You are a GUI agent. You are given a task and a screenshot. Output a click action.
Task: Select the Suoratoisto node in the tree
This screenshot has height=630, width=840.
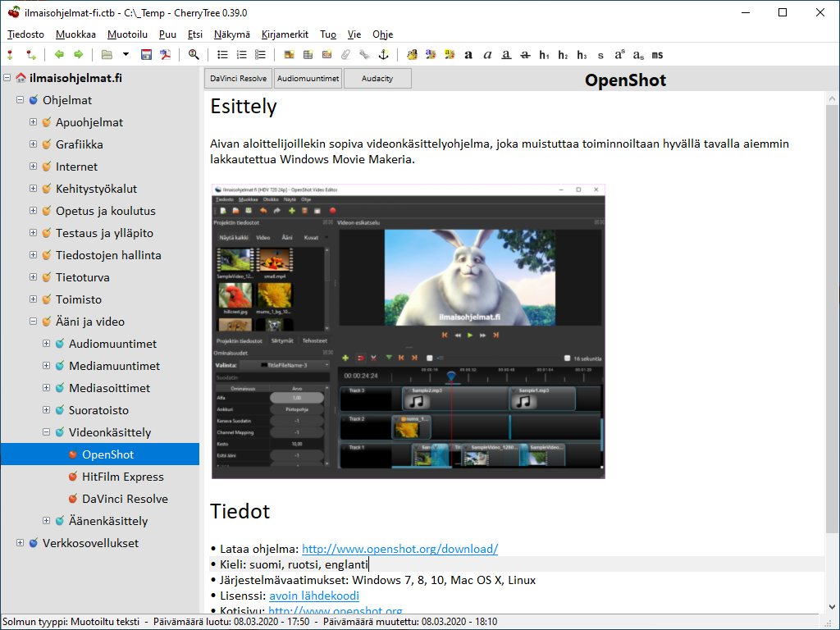tap(98, 410)
